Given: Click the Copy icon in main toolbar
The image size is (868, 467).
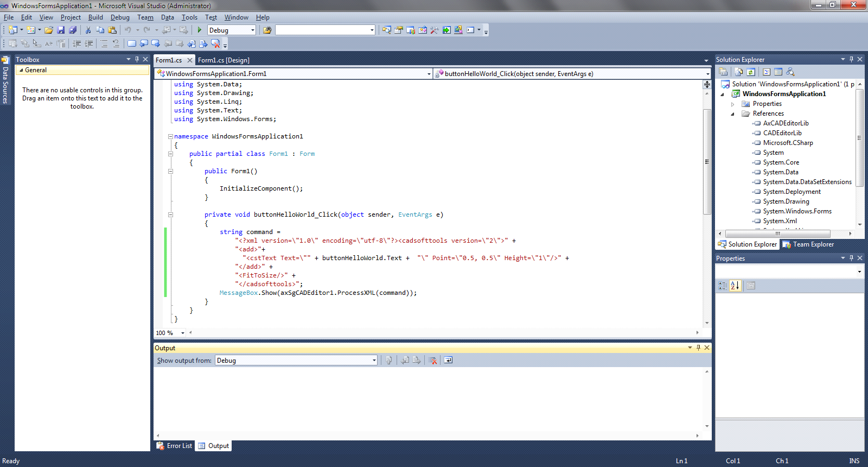Looking at the screenshot, I should 100,30.
